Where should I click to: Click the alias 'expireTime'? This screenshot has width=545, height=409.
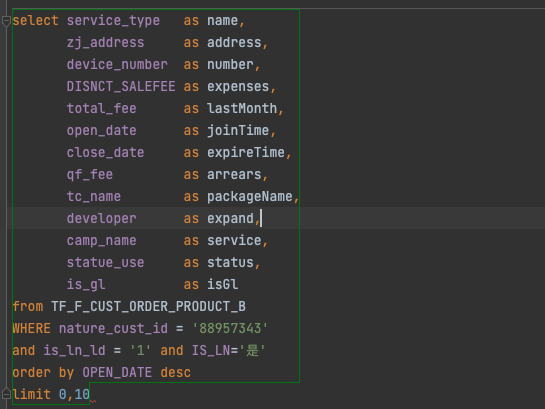pos(246,153)
